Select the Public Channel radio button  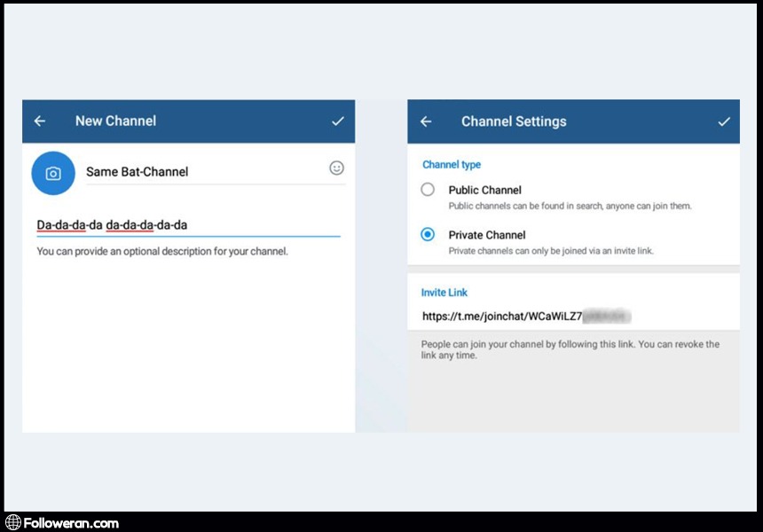click(428, 190)
